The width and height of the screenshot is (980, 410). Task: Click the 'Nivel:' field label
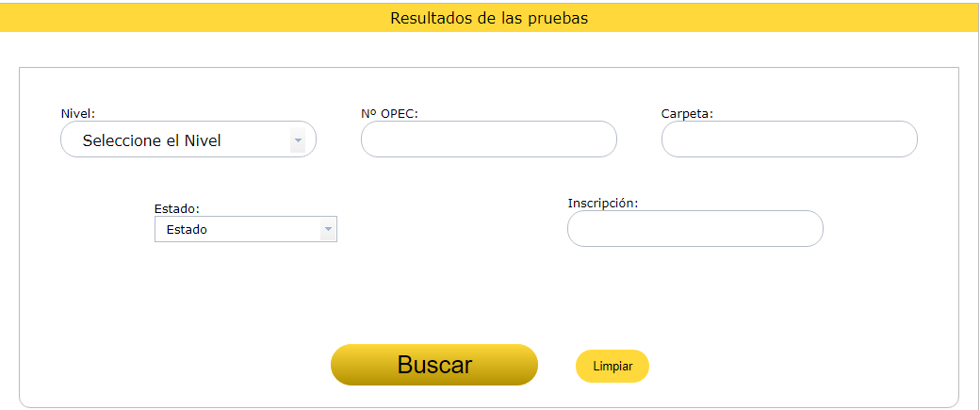point(78,113)
